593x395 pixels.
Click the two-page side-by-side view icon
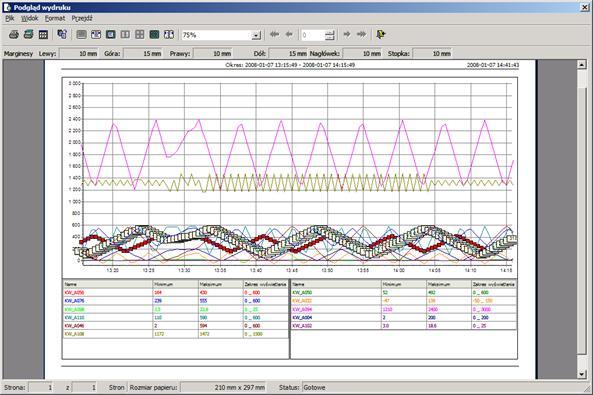[125, 35]
